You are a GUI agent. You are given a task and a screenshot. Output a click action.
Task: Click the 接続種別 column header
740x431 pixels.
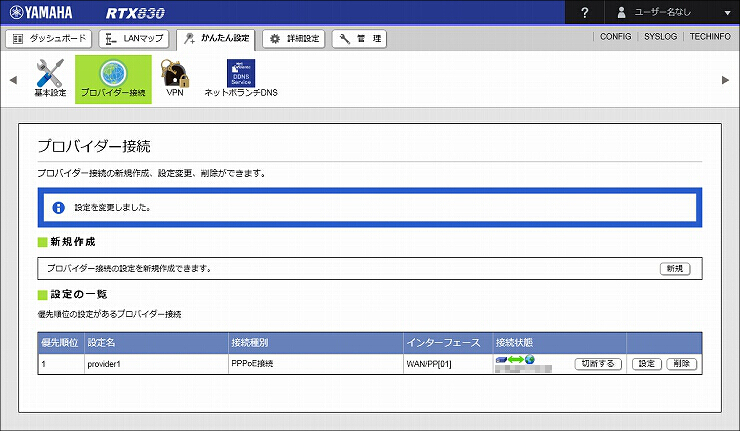pos(316,343)
